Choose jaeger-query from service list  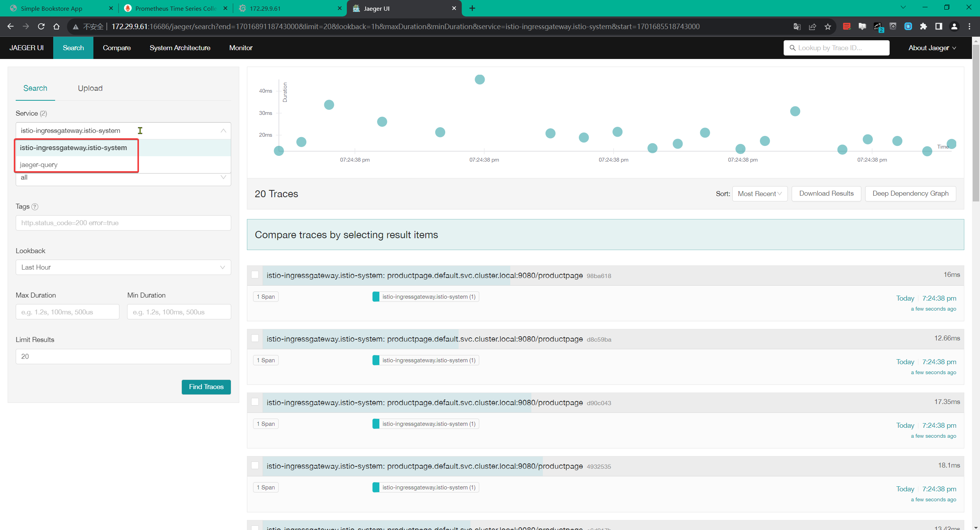click(x=123, y=165)
